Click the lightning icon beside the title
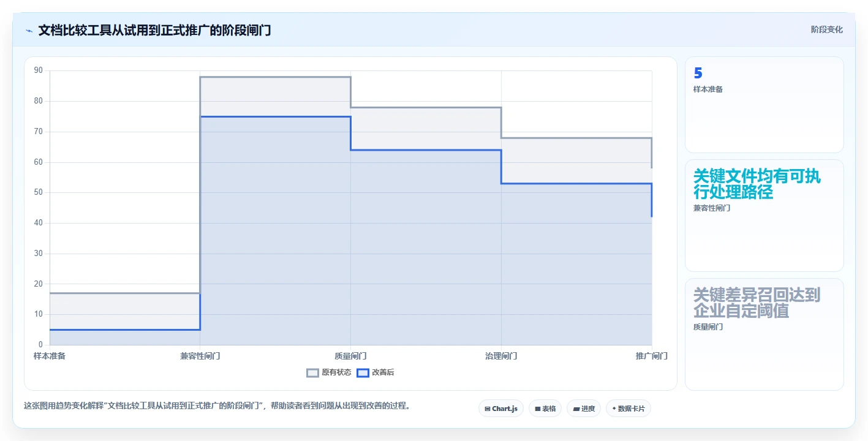The height and width of the screenshot is (441, 868). click(29, 31)
